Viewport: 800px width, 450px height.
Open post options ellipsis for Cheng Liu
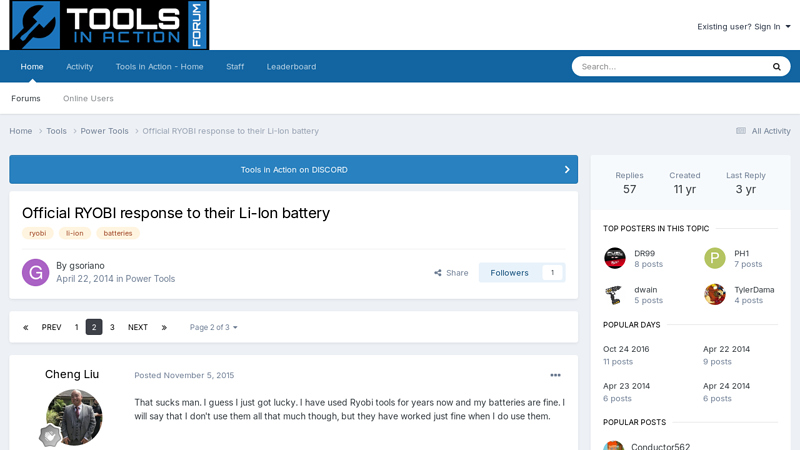tap(555, 375)
